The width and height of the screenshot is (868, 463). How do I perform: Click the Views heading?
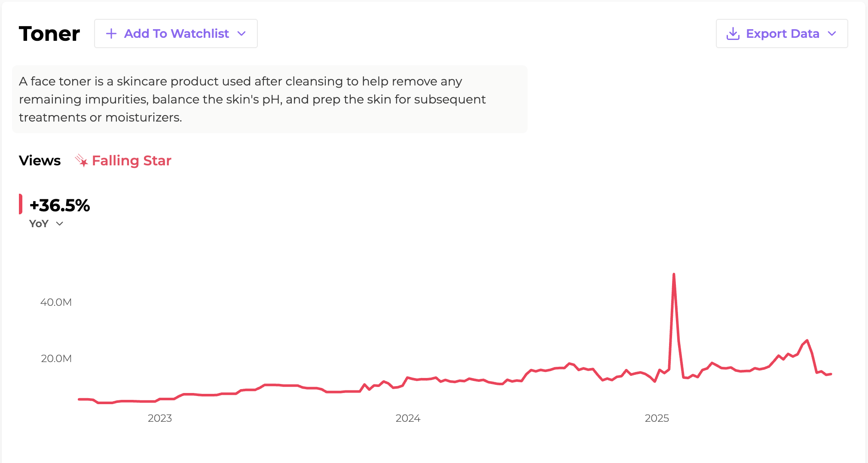[x=40, y=161]
